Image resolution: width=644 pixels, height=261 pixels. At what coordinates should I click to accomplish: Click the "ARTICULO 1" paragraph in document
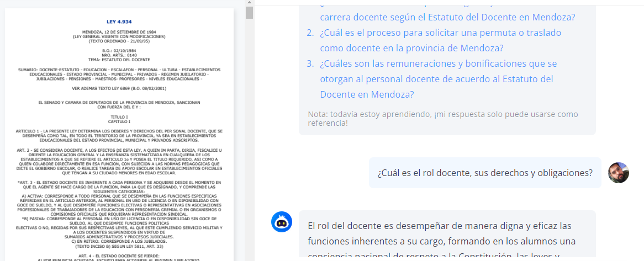coord(119,135)
